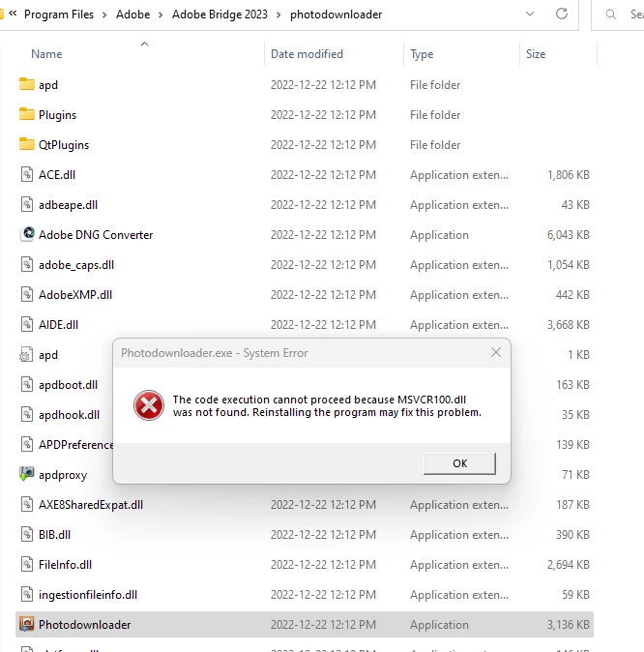Select the Photodownloader file name
The height and width of the screenshot is (652, 644).
tap(84, 625)
